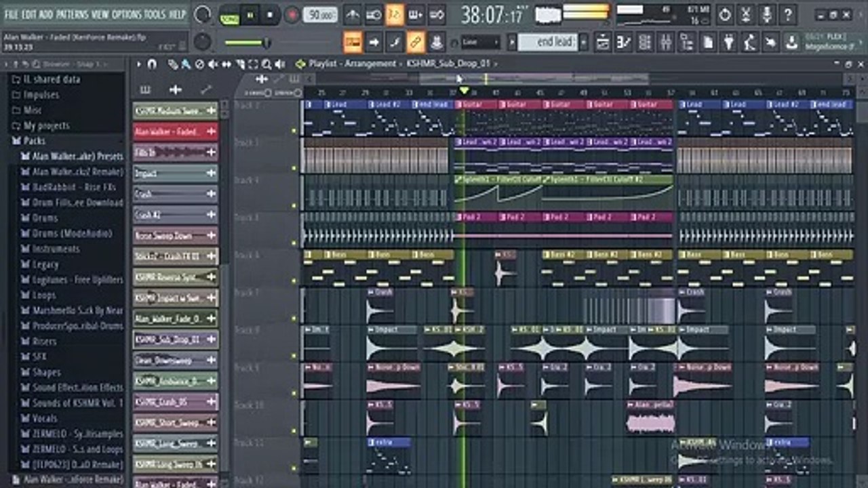Toggle typing keyboard to piano icon
Viewport: 868px width, 488px height.
pyautogui.click(x=353, y=42)
